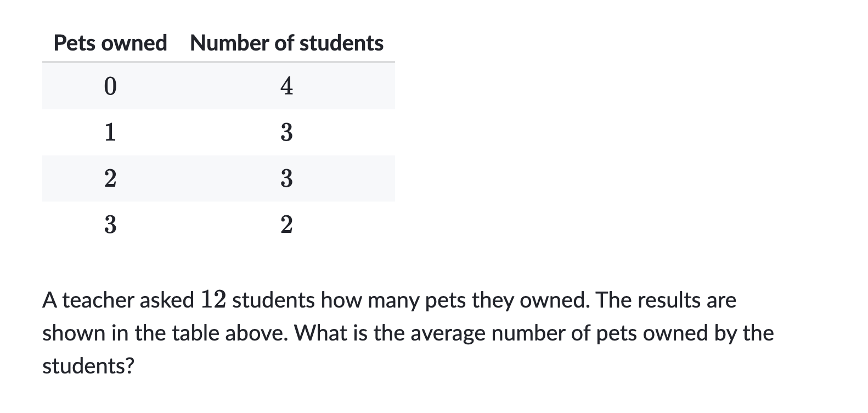This screenshot has height=413, width=868.
Task: Select the pets owned value 2
Action: pos(110,178)
